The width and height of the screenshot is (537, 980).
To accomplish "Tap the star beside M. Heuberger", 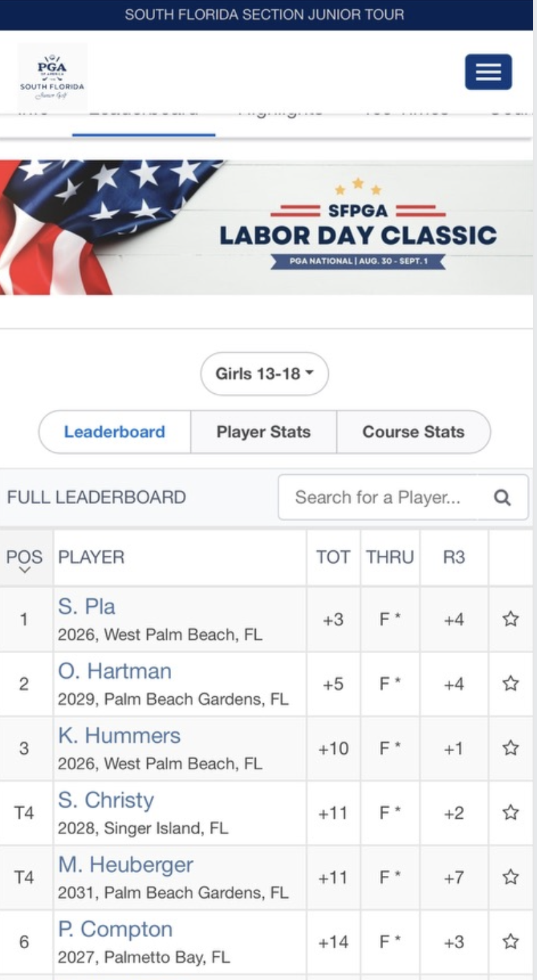I will [510, 877].
